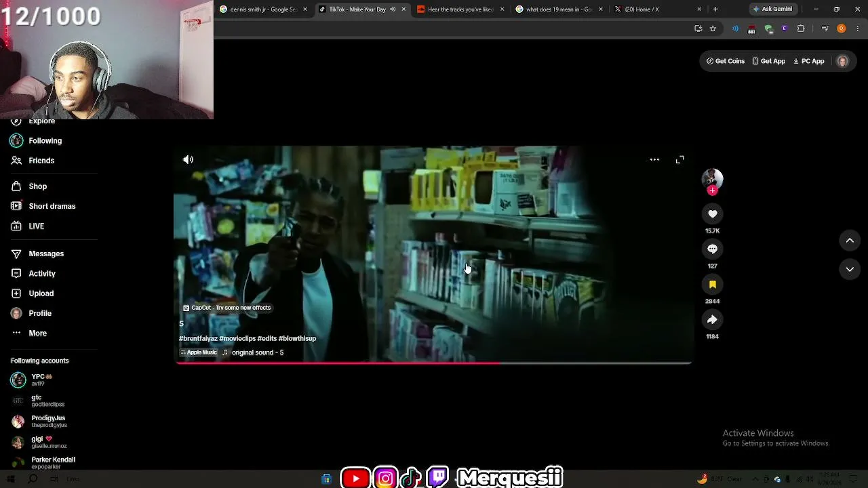Go to the next video with down chevron

(850, 269)
